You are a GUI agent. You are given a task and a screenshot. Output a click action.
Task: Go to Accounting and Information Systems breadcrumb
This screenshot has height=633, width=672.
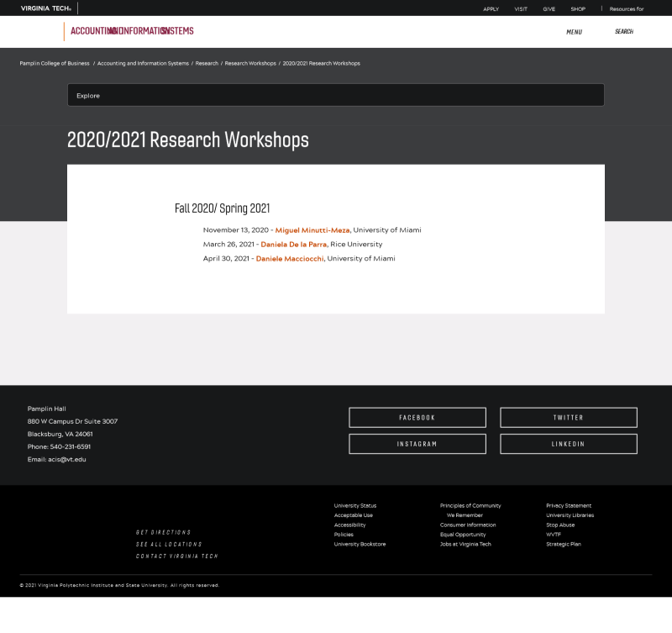[143, 64]
